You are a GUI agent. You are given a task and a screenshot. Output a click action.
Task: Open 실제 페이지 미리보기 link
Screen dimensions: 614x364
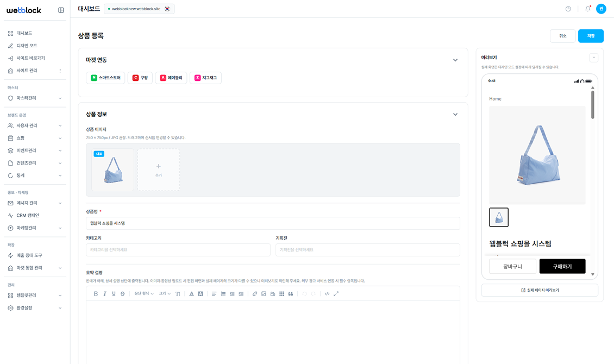[540, 290]
